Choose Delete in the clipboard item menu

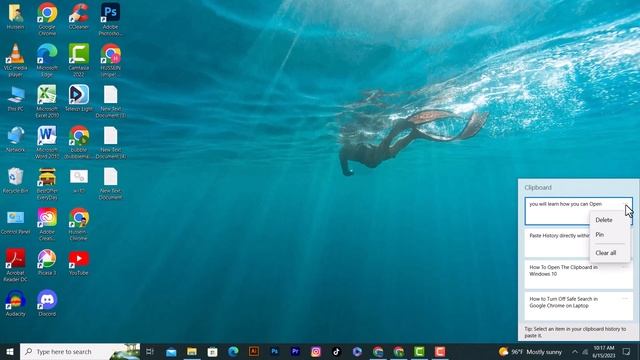click(x=604, y=220)
